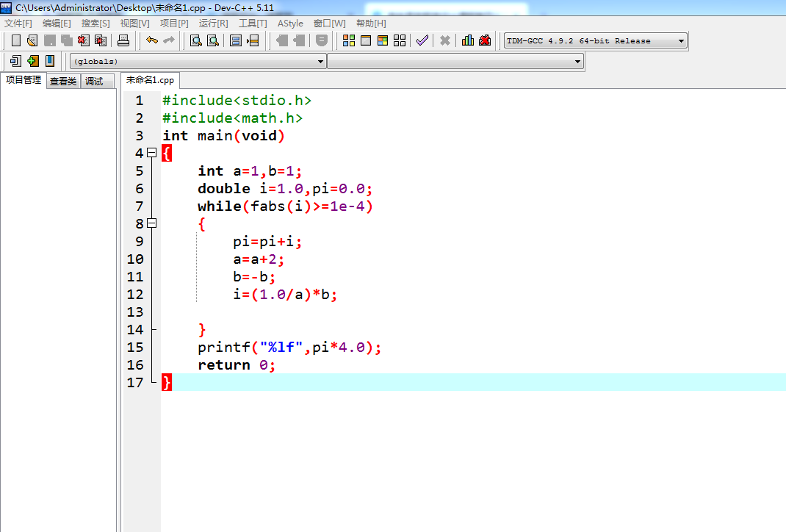Open the Replace dialog icon
The image size is (786, 532).
click(213, 40)
